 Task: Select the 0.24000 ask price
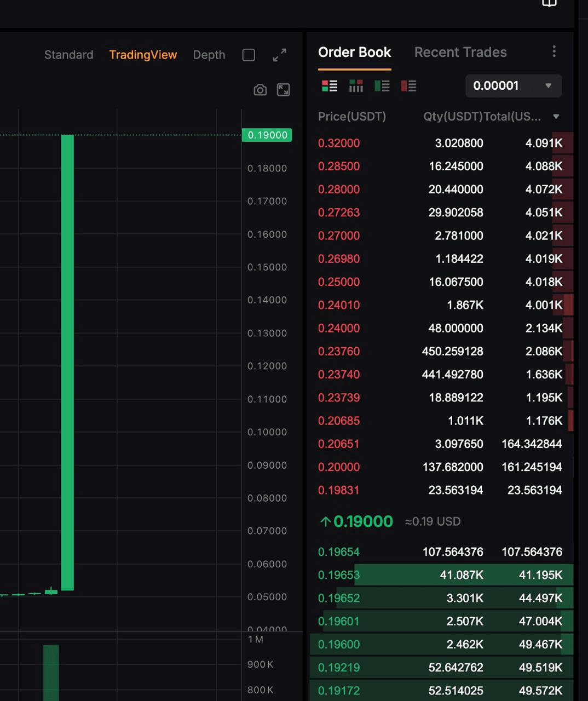pos(339,328)
